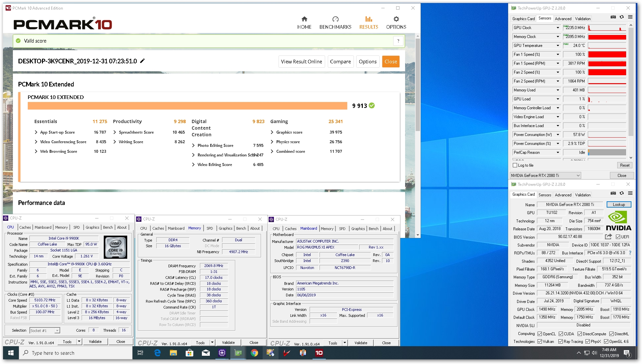
Task: Switch to PCMark 10 taskbar icon
Action: coord(319,353)
